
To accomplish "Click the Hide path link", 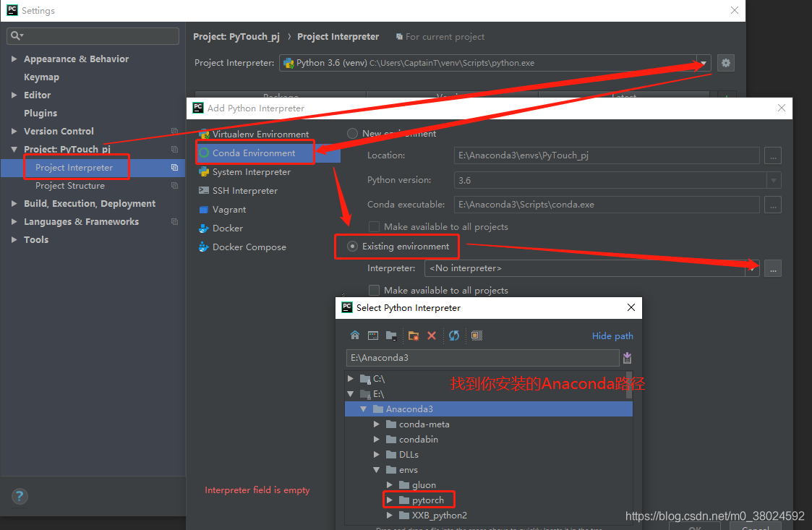I will (x=612, y=335).
